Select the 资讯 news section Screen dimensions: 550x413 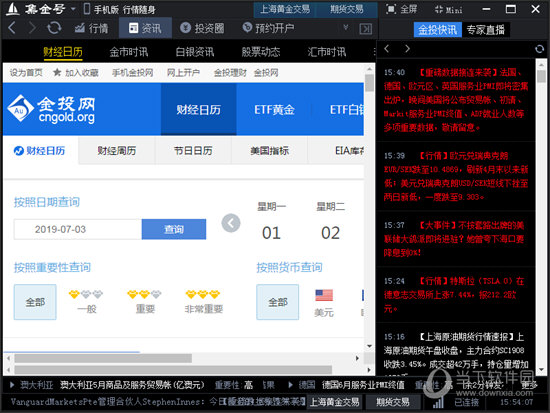click(x=145, y=28)
